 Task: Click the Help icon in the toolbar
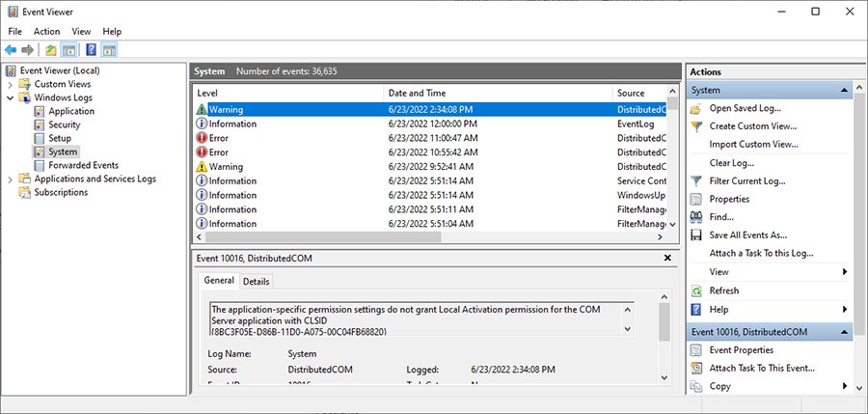[x=91, y=50]
